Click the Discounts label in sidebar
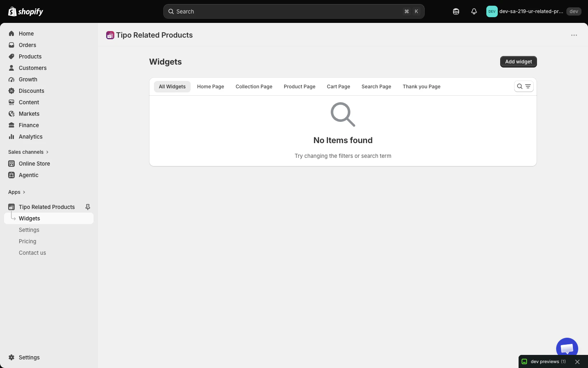Screen dimensions: 588x368 (x=31, y=91)
